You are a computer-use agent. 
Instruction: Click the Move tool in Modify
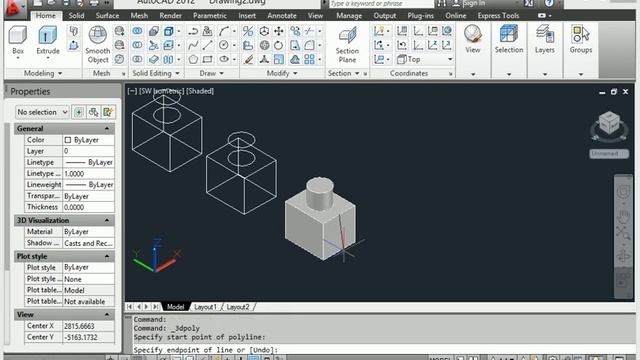click(279, 31)
